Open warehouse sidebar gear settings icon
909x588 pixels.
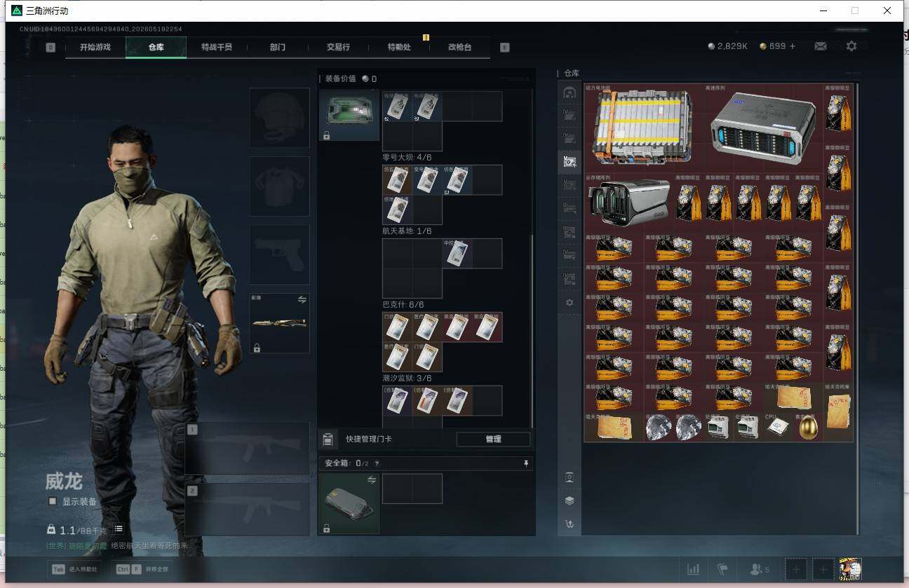point(570,303)
